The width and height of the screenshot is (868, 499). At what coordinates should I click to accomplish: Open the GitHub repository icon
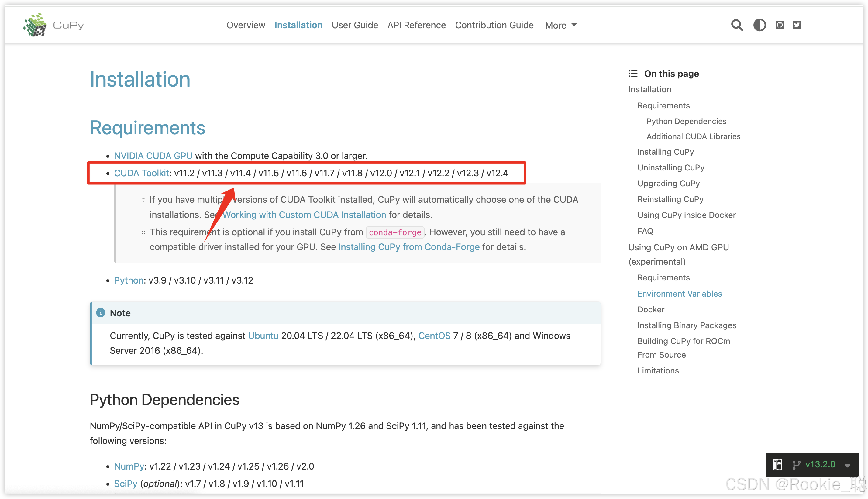(x=780, y=25)
